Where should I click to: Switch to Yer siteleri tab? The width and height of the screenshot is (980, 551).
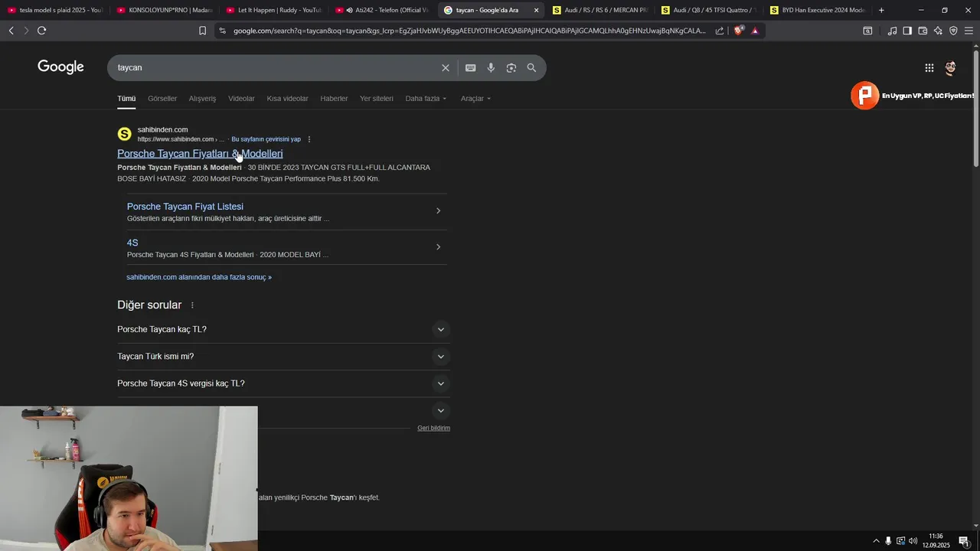[x=377, y=99]
